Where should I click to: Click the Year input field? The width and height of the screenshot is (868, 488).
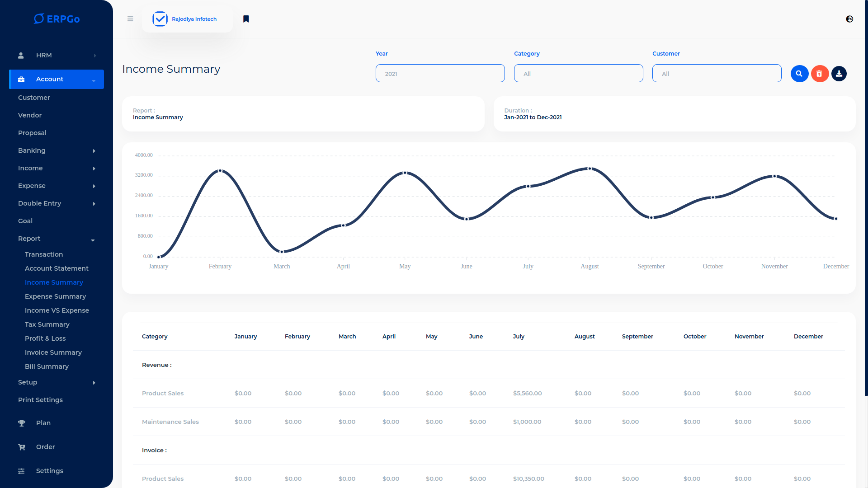coord(440,74)
